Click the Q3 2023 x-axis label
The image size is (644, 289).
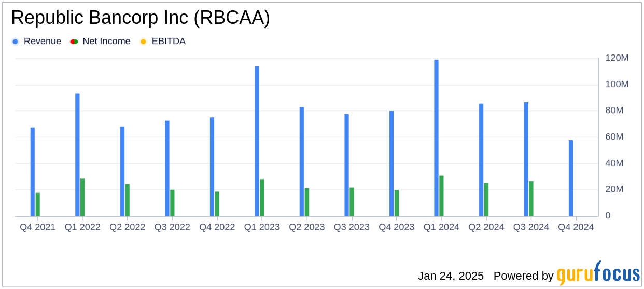click(352, 227)
